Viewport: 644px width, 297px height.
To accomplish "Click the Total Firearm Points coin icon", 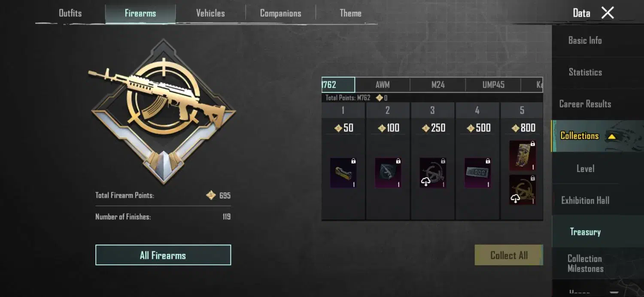I will tap(211, 195).
